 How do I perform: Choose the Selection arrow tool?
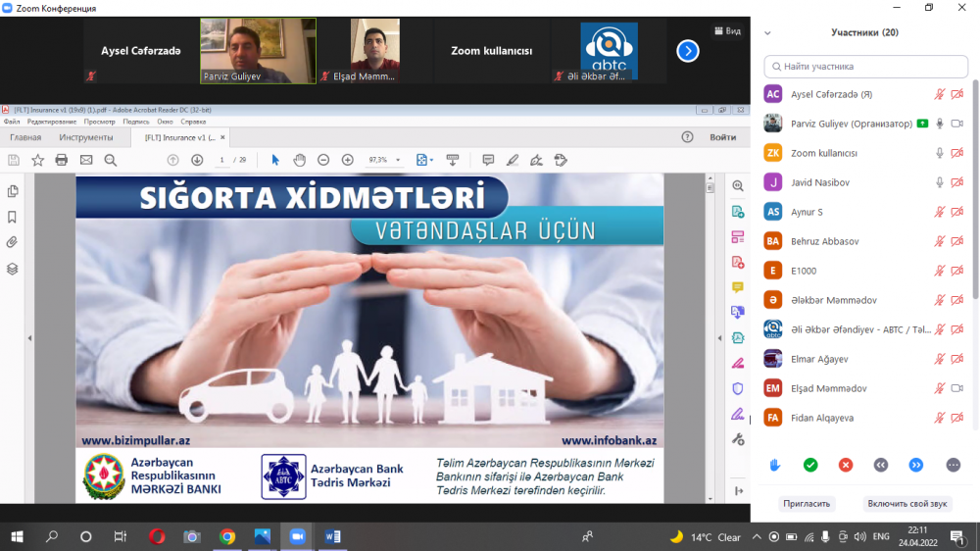pos(275,160)
